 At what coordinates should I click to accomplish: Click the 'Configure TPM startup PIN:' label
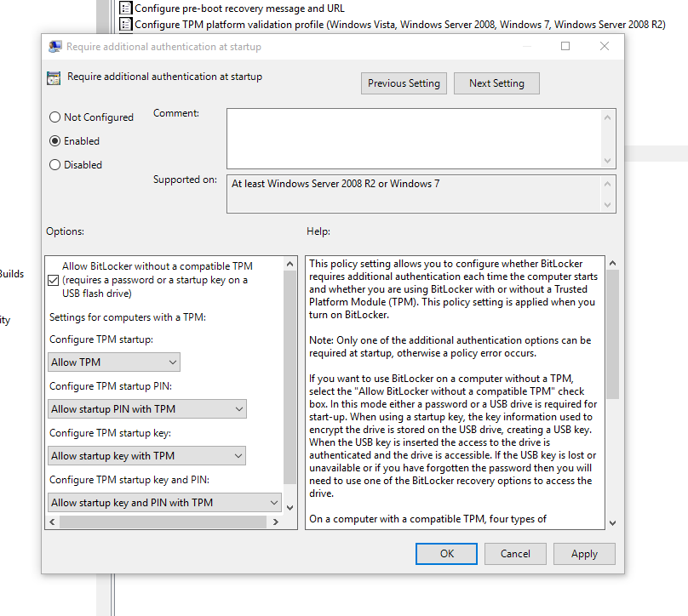click(111, 386)
